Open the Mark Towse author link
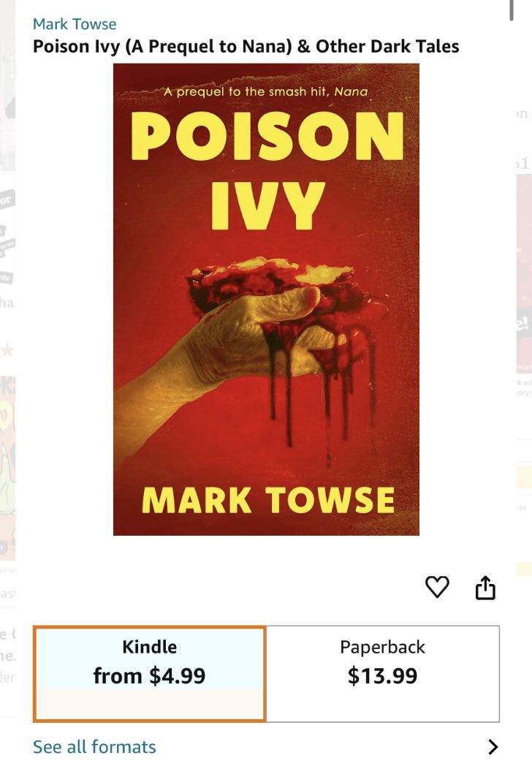 [x=75, y=24]
